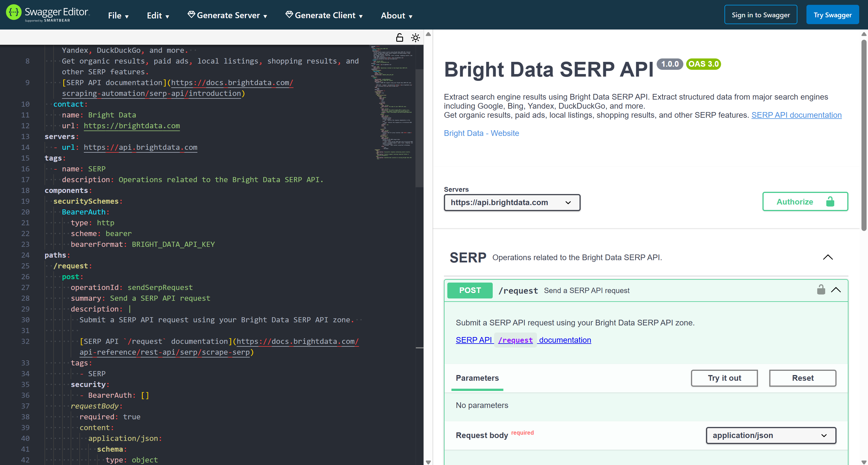868x465 pixels.
Task: Open the File menu
Action: (118, 16)
